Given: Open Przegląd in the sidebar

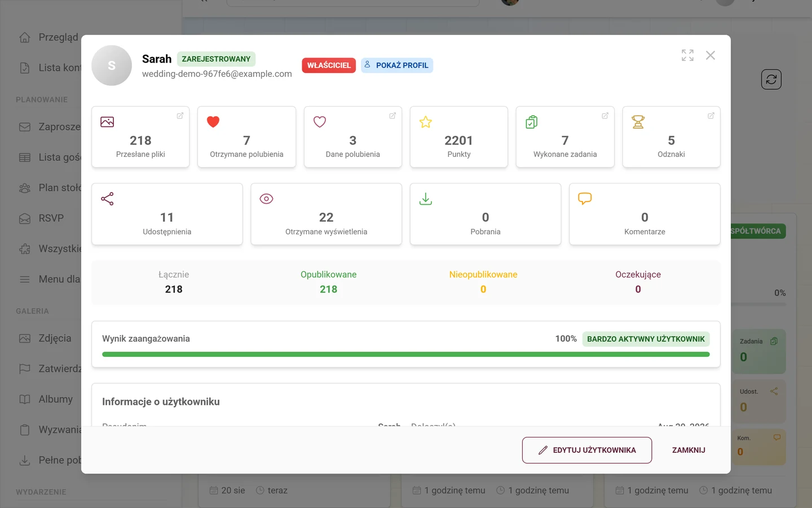Looking at the screenshot, I should pyautogui.click(x=48, y=37).
